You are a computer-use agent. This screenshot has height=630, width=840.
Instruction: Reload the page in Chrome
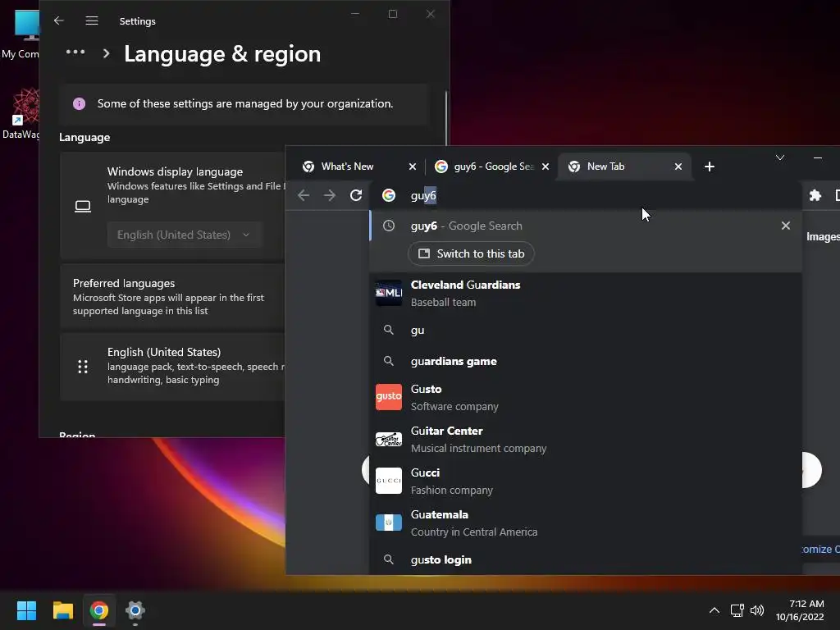coord(356,195)
